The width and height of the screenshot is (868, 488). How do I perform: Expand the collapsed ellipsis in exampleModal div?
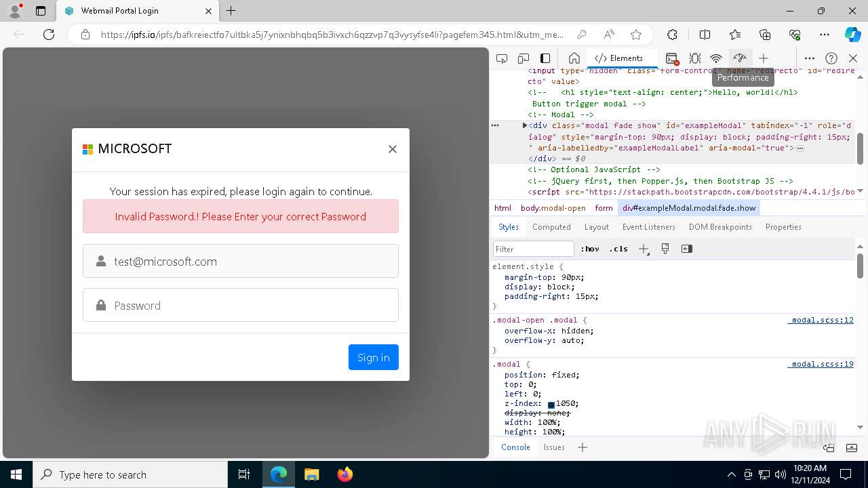(x=800, y=148)
